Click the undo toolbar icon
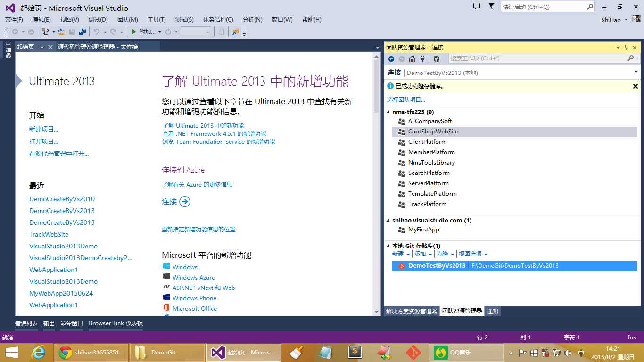This screenshot has height=362, width=644. [x=96, y=32]
